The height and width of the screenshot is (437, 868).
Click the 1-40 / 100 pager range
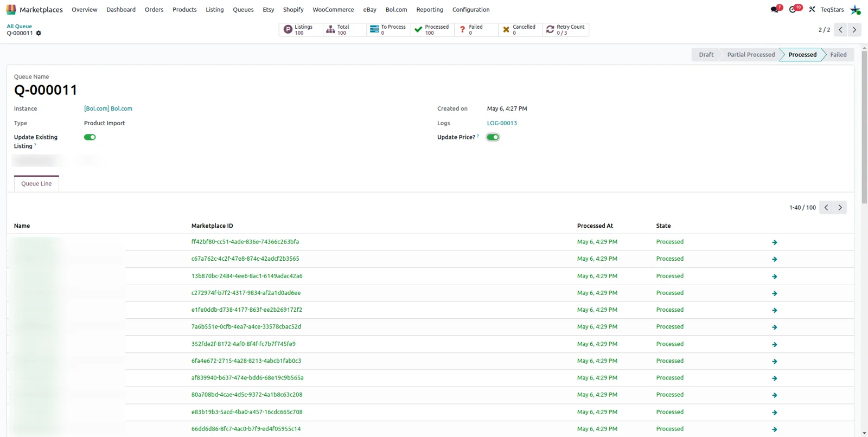pyautogui.click(x=802, y=208)
